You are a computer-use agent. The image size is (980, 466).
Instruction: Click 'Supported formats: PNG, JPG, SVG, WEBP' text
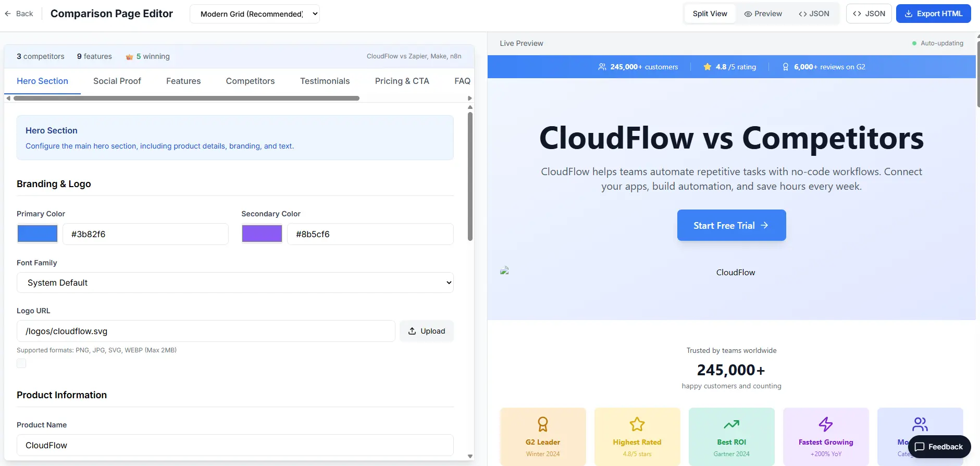[x=96, y=350]
